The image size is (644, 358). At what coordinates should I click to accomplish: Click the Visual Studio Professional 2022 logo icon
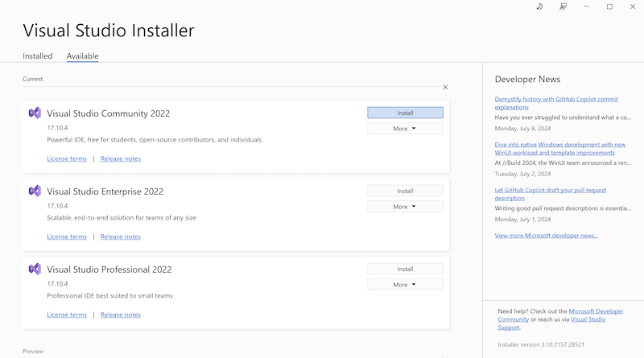pos(35,269)
